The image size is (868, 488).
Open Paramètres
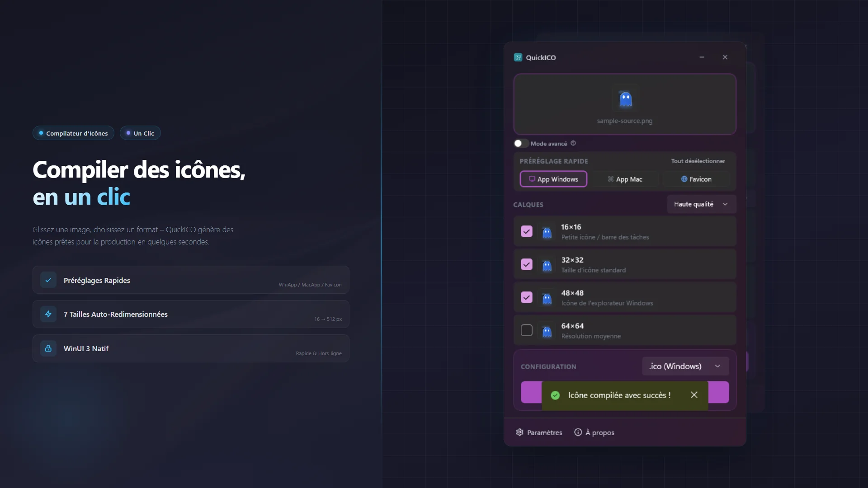click(x=539, y=432)
